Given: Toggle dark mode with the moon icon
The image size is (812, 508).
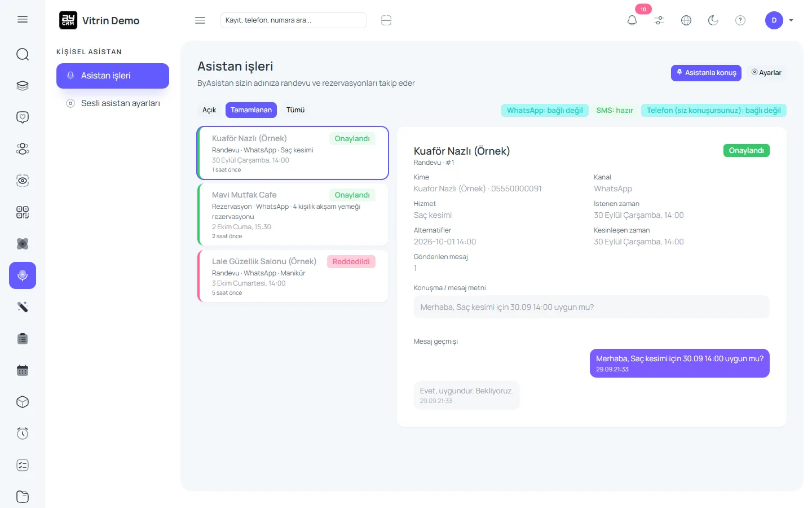Looking at the screenshot, I should pyautogui.click(x=713, y=20).
